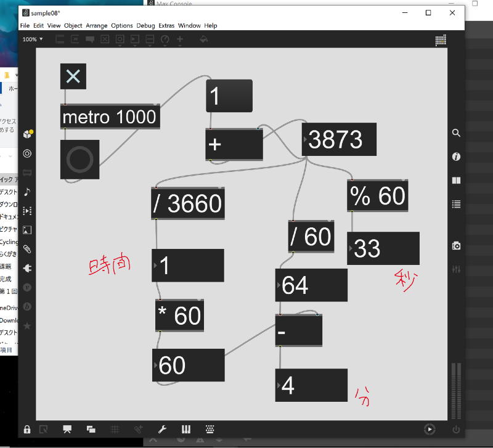Toggle the patcher lock icon
Screen dimensions: 493x448
click(x=27, y=429)
